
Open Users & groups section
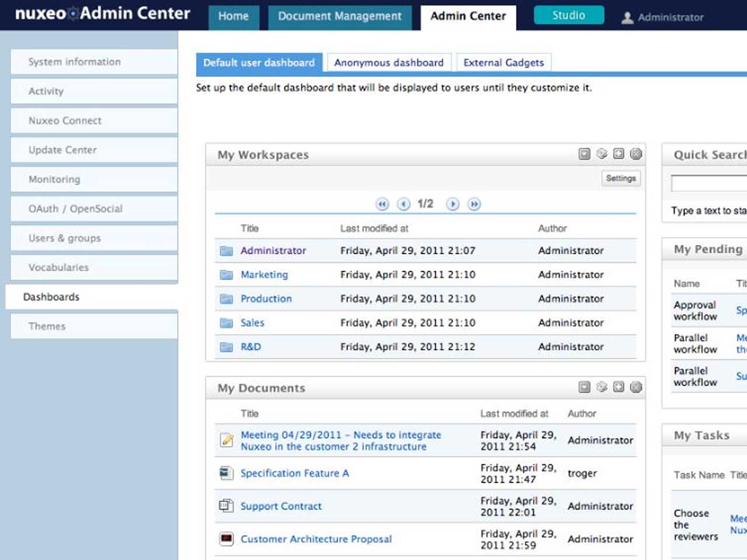[x=94, y=238]
